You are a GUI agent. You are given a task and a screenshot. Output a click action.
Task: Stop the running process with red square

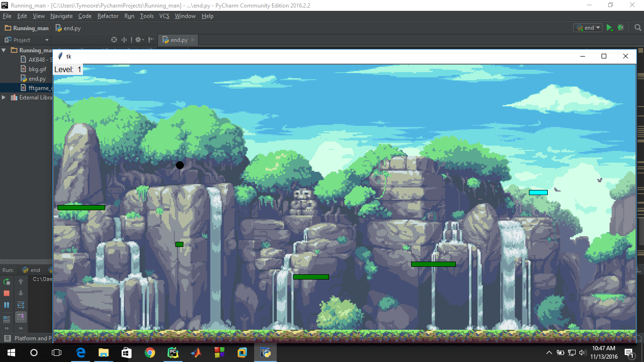click(7, 293)
